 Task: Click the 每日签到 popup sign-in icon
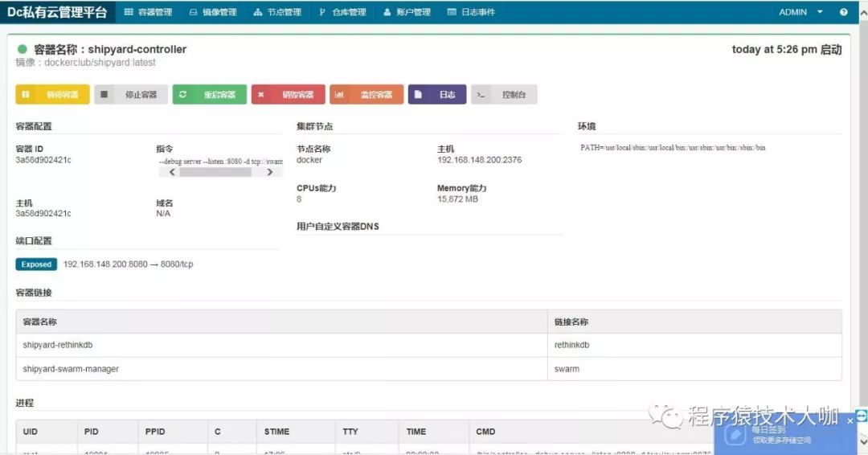pyautogui.click(x=735, y=435)
